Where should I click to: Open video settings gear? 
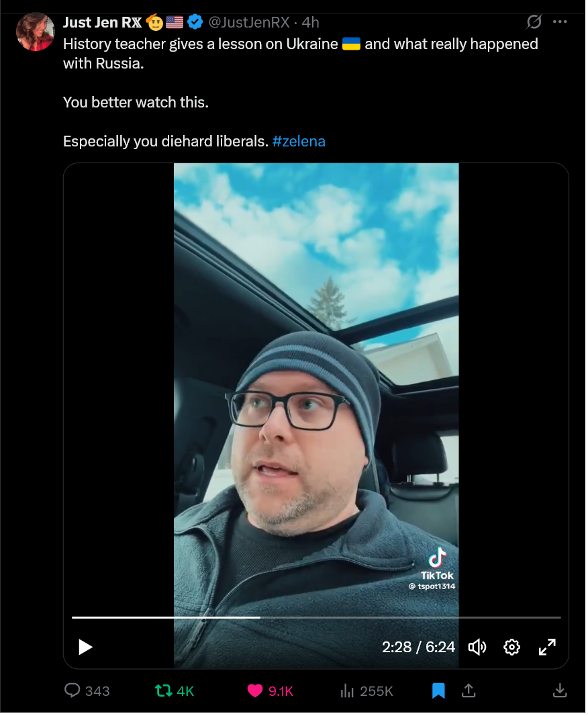click(512, 647)
